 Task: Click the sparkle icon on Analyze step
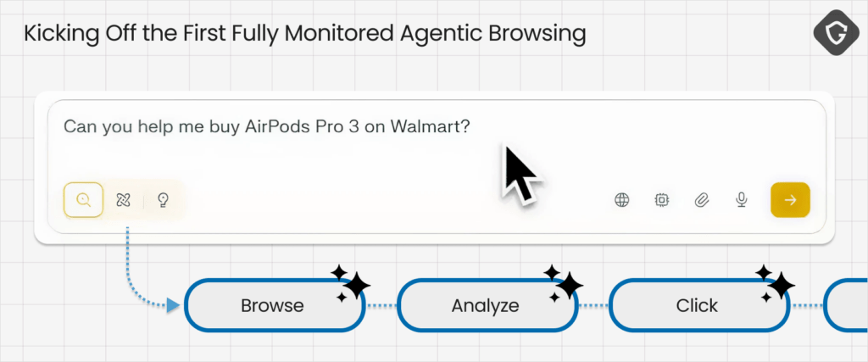pos(563,282)
